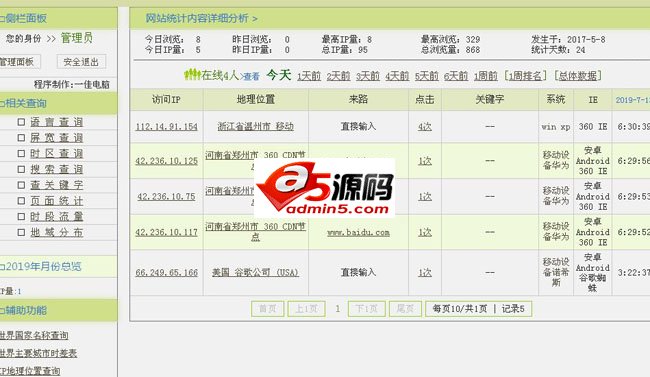The width and height of the screenshot is (650, 377).
Task: Open the 总体数据 view
Action: click(577, 76)
